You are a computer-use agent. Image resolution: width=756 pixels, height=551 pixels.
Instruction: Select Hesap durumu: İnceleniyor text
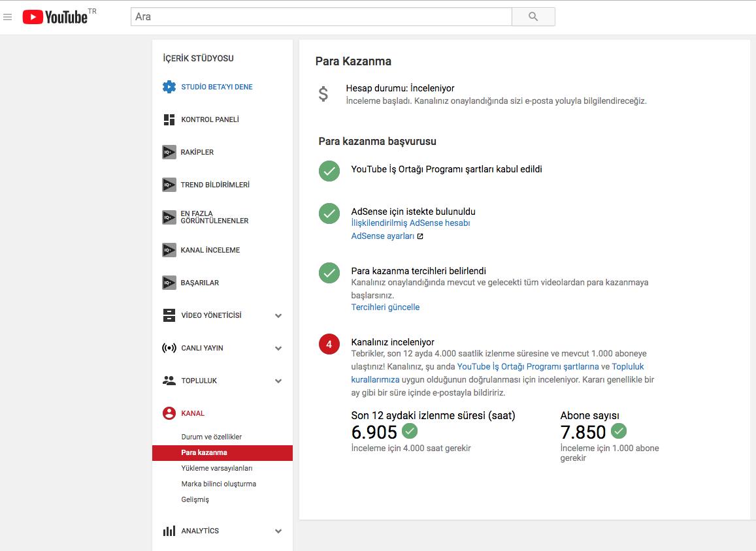tap(400, 88)
